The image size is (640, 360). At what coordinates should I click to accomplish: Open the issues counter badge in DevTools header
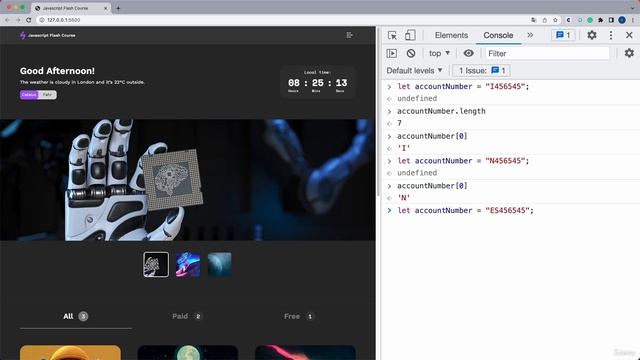[x=563, y=35]
